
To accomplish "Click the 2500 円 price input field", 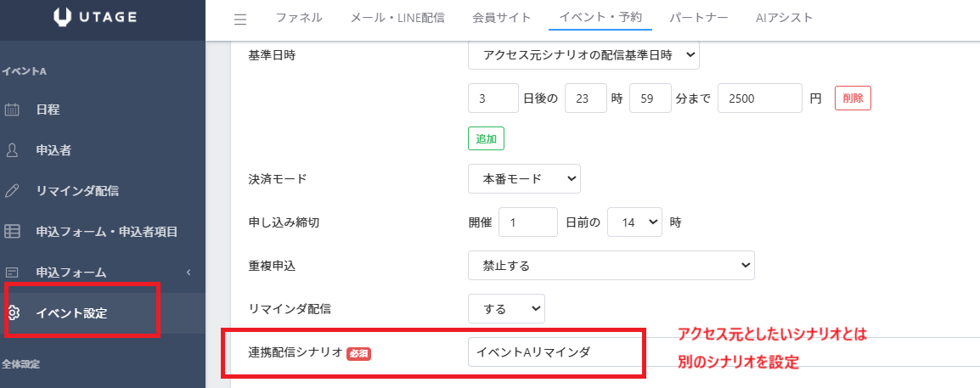I will click(759, 98).
